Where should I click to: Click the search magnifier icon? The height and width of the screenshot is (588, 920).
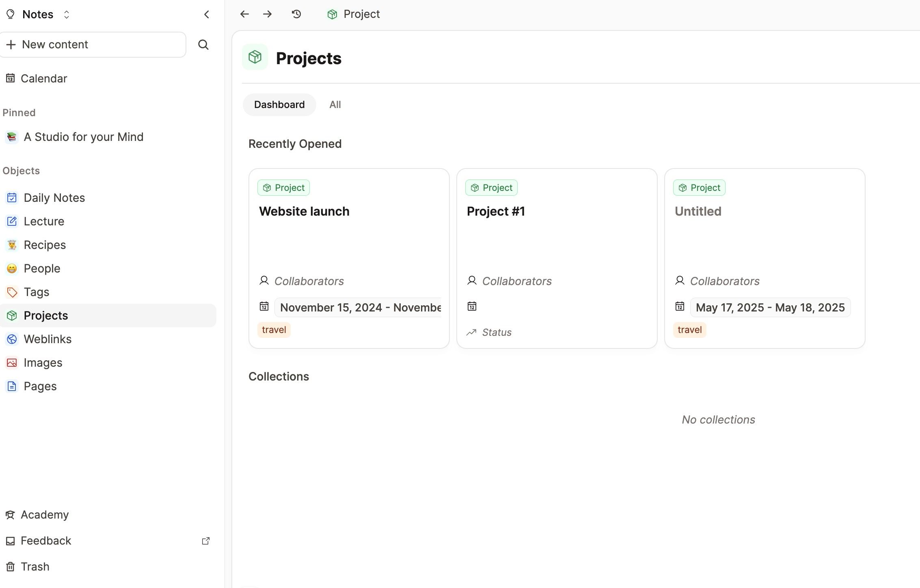(203, 45)
